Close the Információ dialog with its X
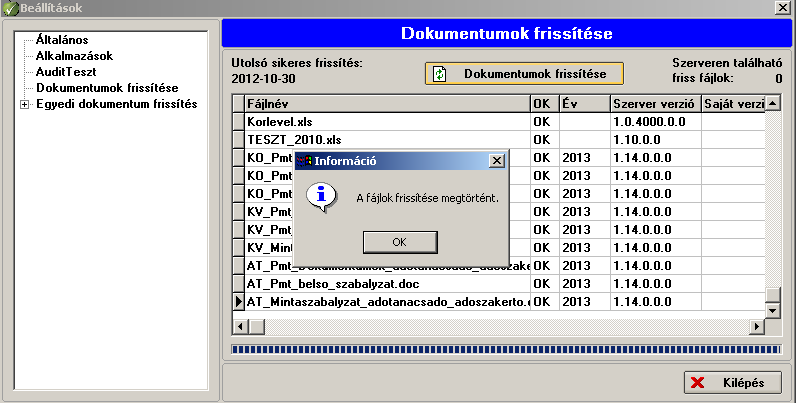The image size is (796, 403). [x=496, y=161]
